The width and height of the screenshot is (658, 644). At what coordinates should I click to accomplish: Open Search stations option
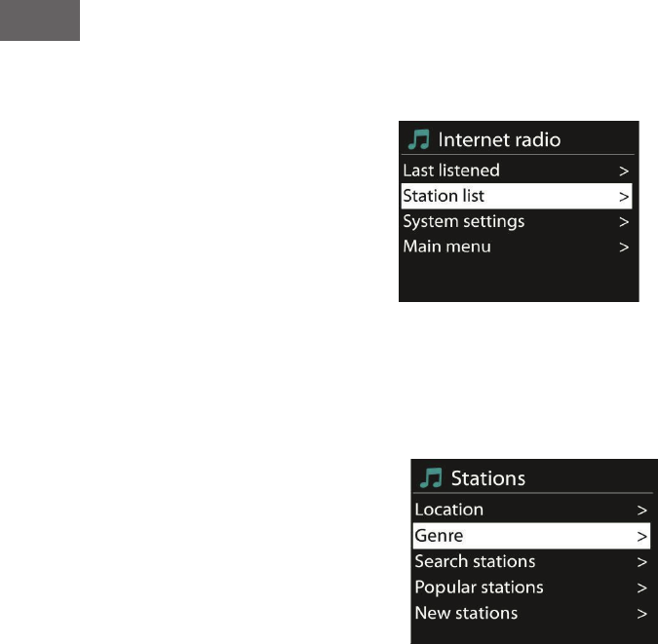(x=475, y=561)
